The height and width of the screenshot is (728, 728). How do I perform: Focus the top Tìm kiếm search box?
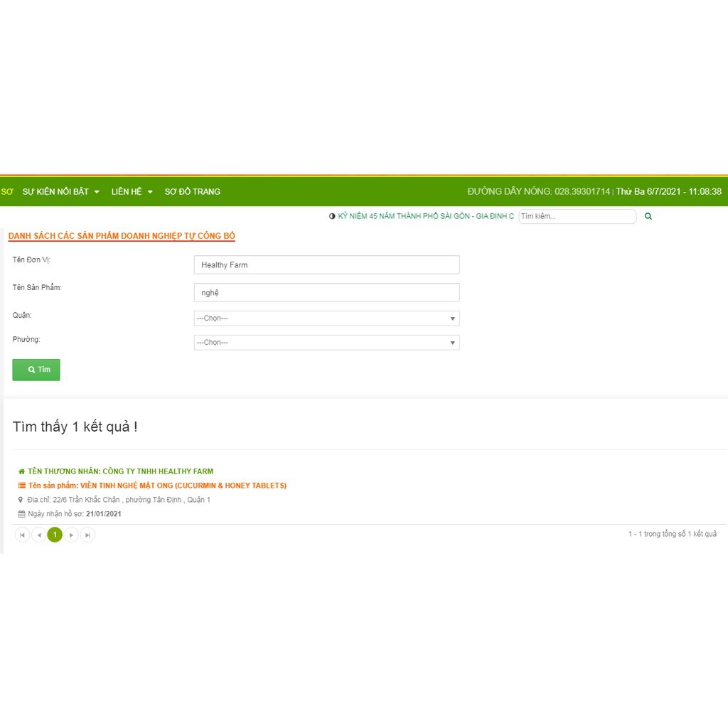(577, 216)
